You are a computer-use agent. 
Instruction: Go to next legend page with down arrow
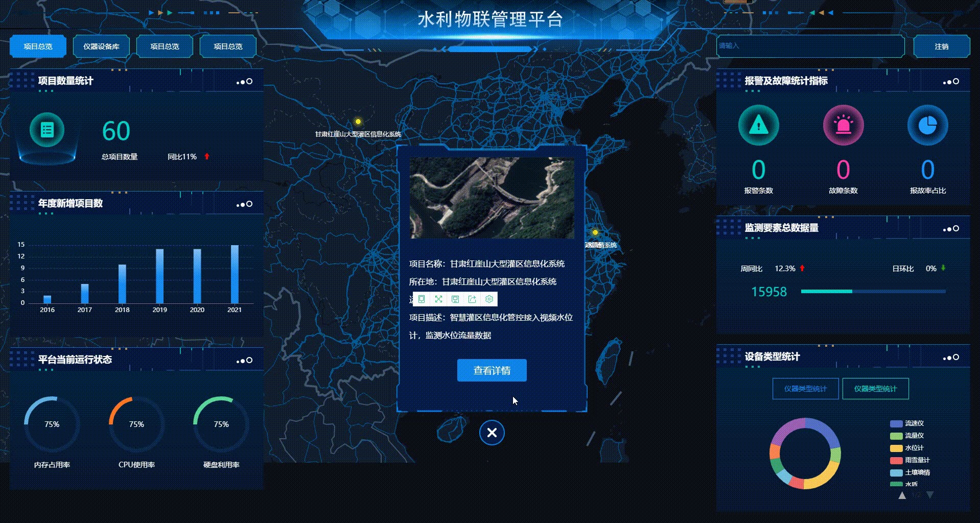pos(930,495)
